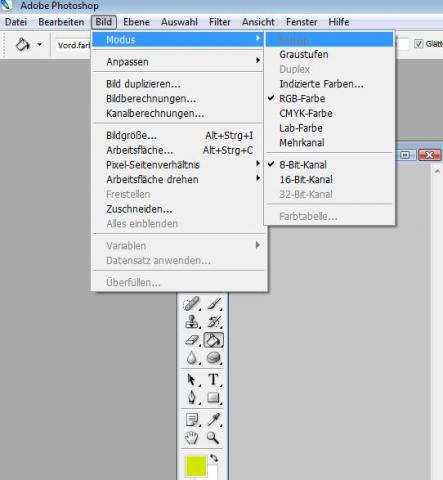This screenshot has height=480, width=443.
Task: Open the Hilfe menu
Action: 339,22
